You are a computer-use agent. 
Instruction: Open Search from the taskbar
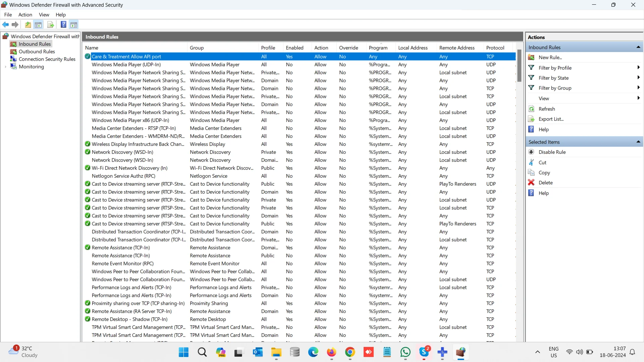[202, 352]
